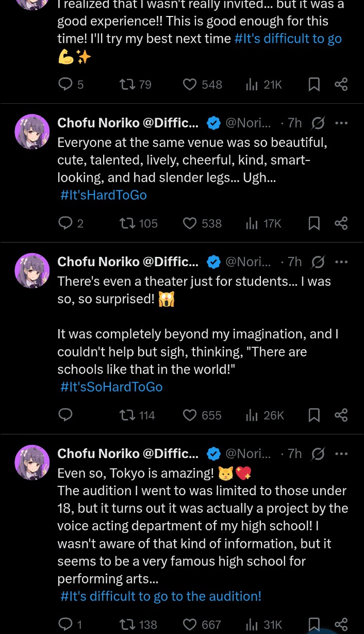364x634 pixels.
Task: Bookmark the 'slender legs' tweet
Action: [x=314, y=223]
